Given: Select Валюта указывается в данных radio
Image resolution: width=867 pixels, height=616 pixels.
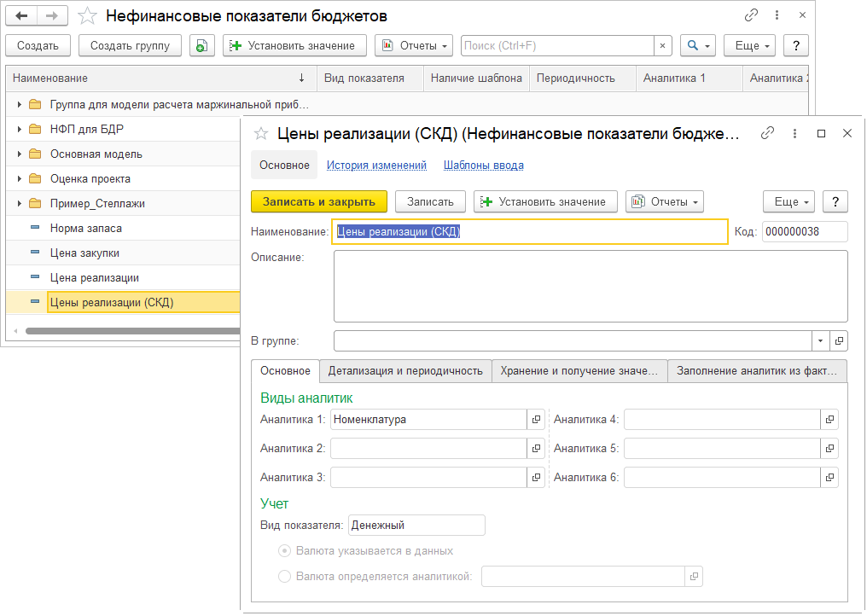Looking at the screenshot, I should (285, 551).
